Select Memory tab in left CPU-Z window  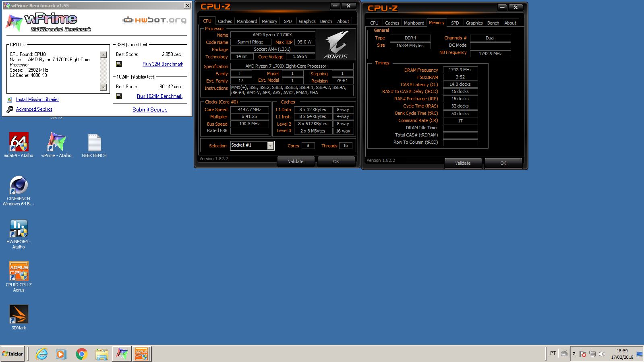point(269,21)
